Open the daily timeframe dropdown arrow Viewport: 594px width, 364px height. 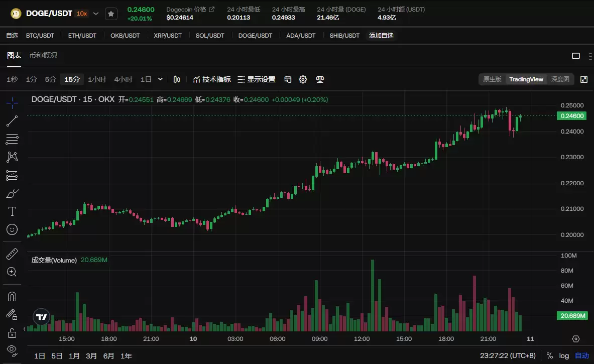point(160,79)
